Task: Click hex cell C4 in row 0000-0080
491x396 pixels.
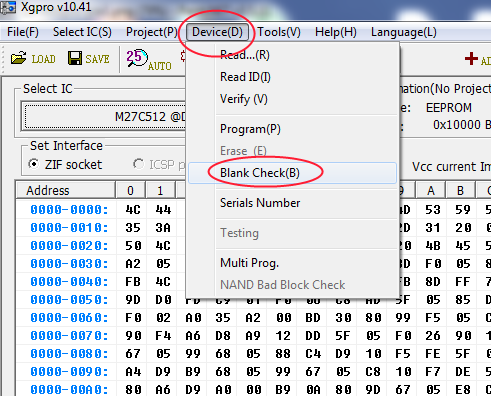Action: point(313,354)
